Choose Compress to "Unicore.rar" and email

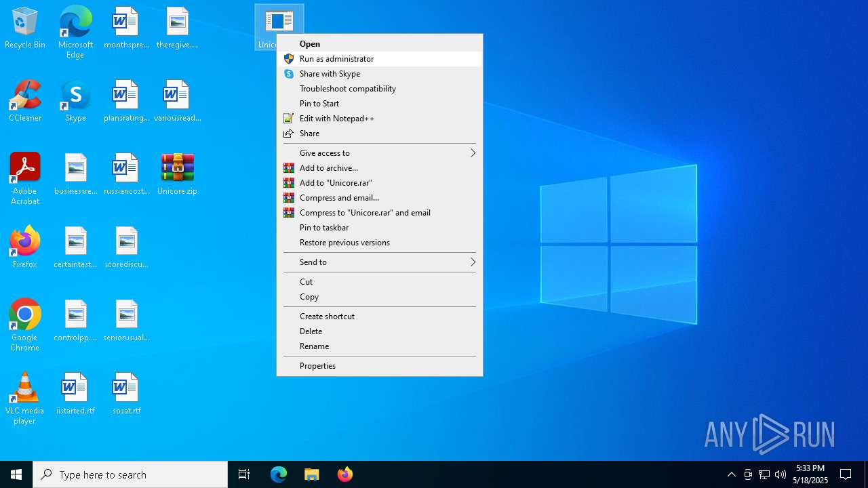pyautogui.click(x=379, y=213)
